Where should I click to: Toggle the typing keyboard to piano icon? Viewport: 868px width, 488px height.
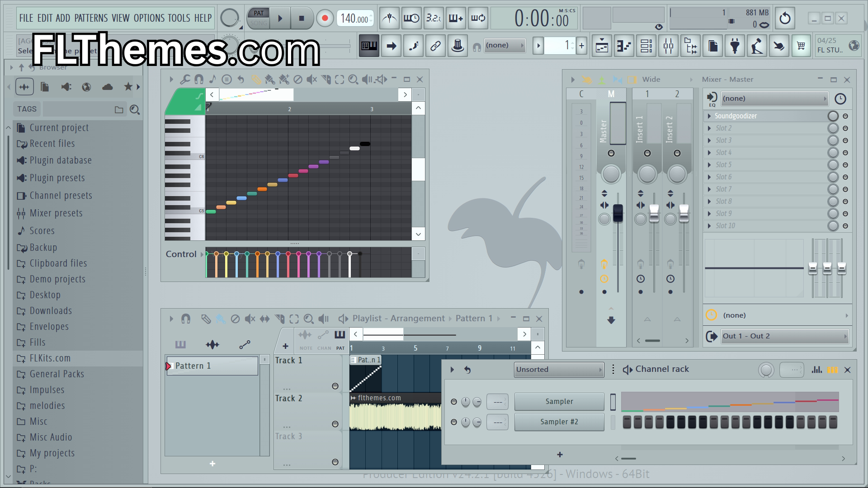pos(369,46)
